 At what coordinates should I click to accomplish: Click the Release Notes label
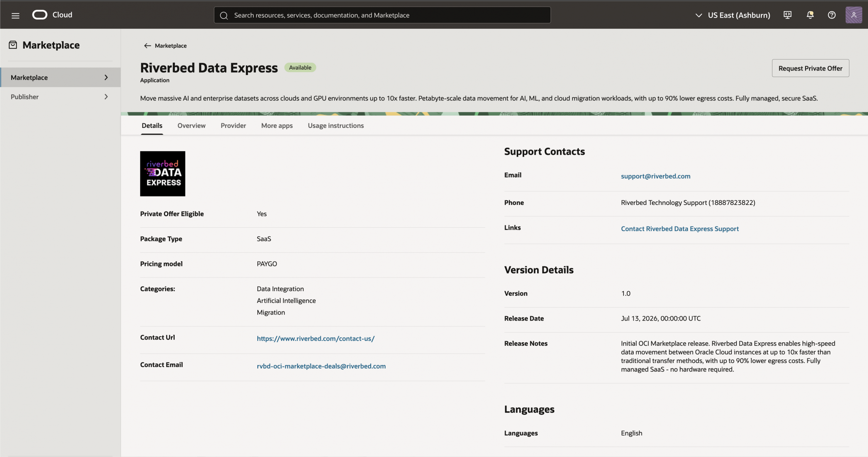(x=526, y=343)
